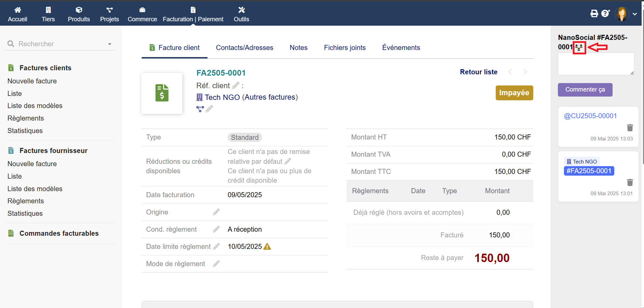Delete the @CU2505-00001 comment with trash icon
This screenshot has width=644, height=308.
click(630, 128)
